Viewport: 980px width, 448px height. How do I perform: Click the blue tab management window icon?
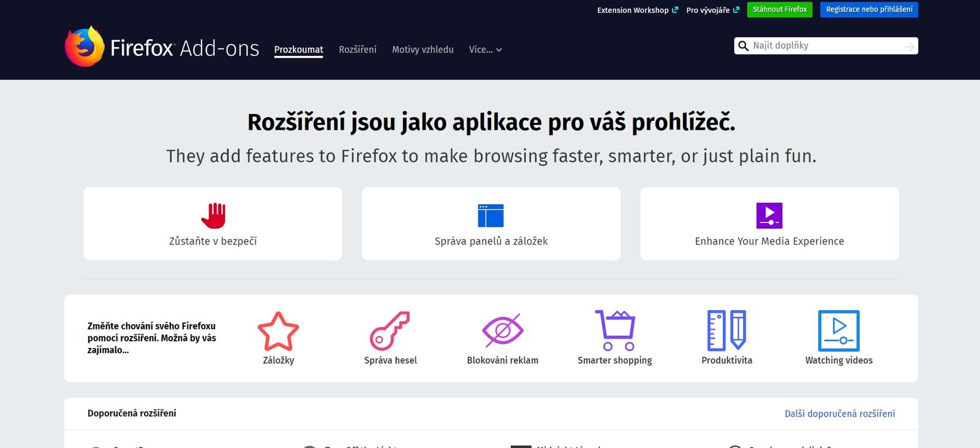click(491, 216)
